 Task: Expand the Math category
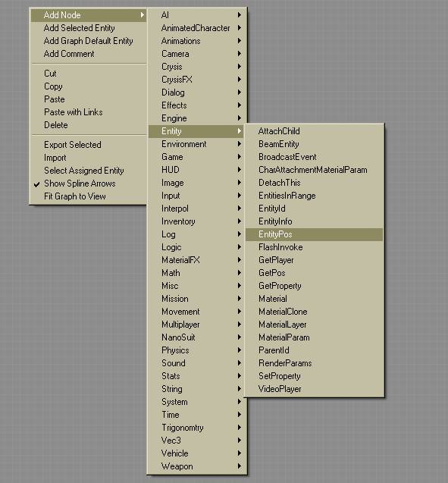coord(197,273)
